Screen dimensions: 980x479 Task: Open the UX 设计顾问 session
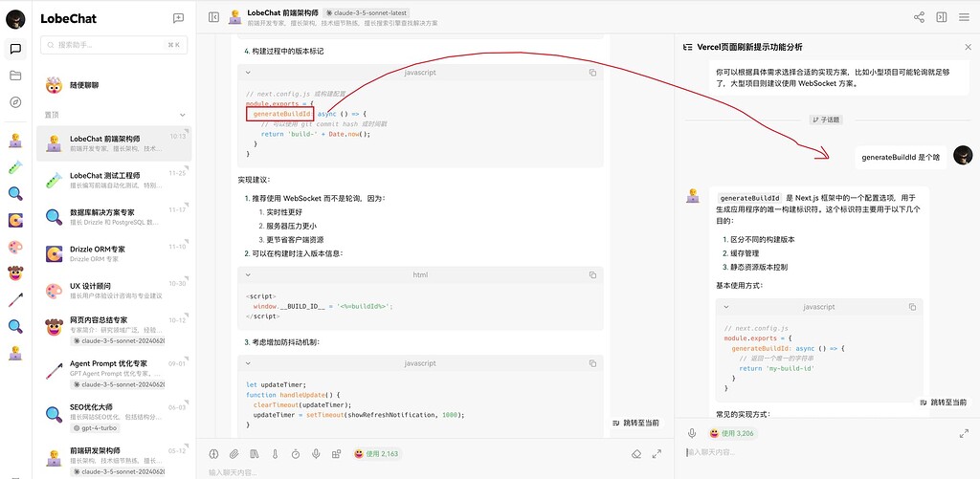tap(114, 291)
